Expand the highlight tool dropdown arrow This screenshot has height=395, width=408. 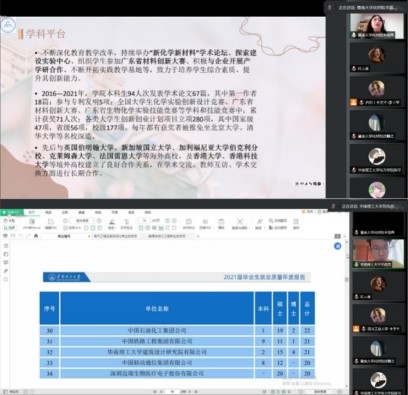pyautogui.click(x=116, y=228)
